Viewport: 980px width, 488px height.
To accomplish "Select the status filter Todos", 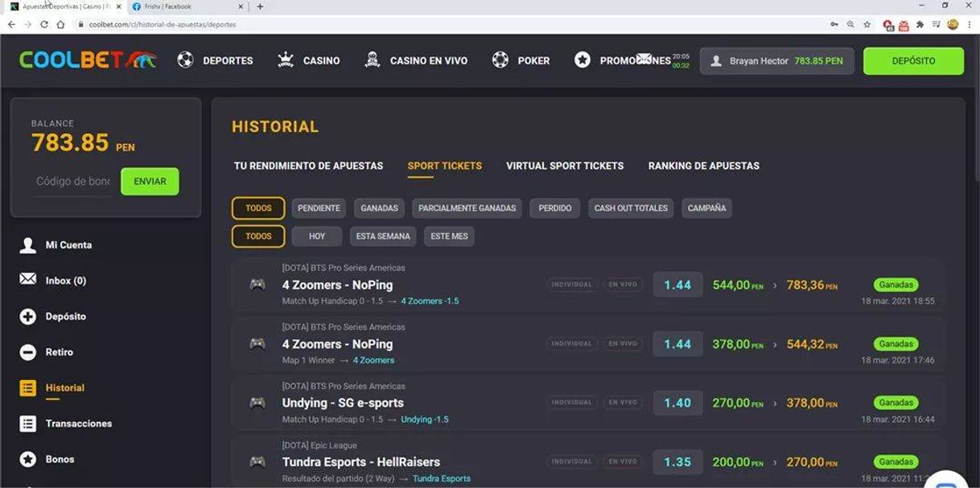I will pyautogui.click(x=258, y=208).
